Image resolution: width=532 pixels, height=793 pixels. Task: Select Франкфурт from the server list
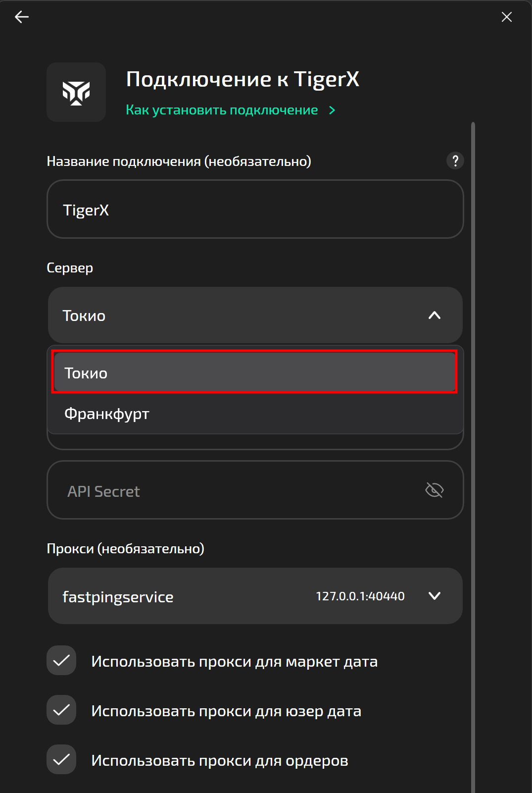coord(254,414)
